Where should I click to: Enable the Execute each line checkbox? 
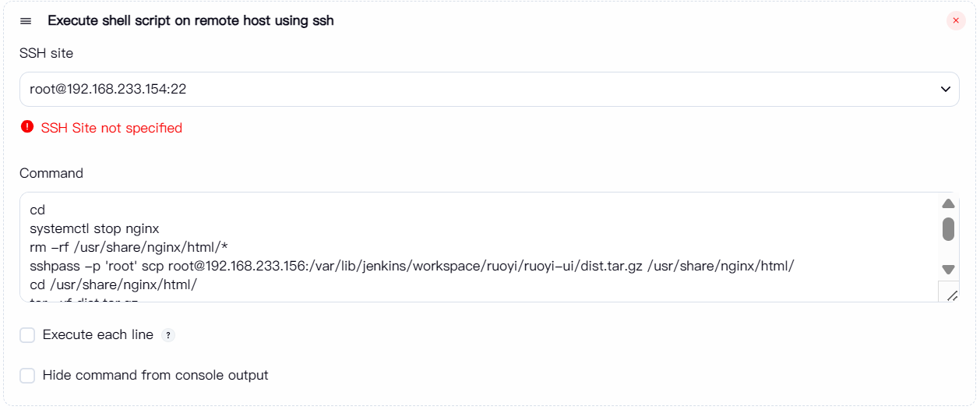click(27, 335)
